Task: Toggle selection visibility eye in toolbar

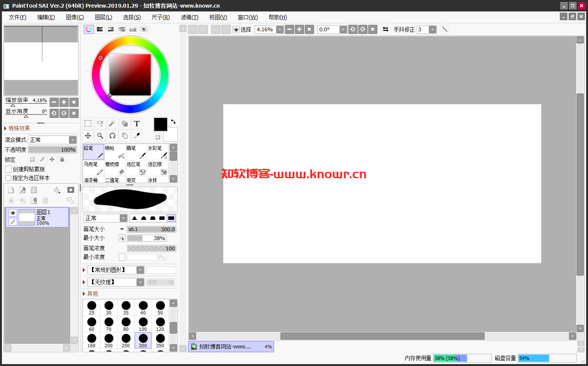Action: tap(236, 29)
